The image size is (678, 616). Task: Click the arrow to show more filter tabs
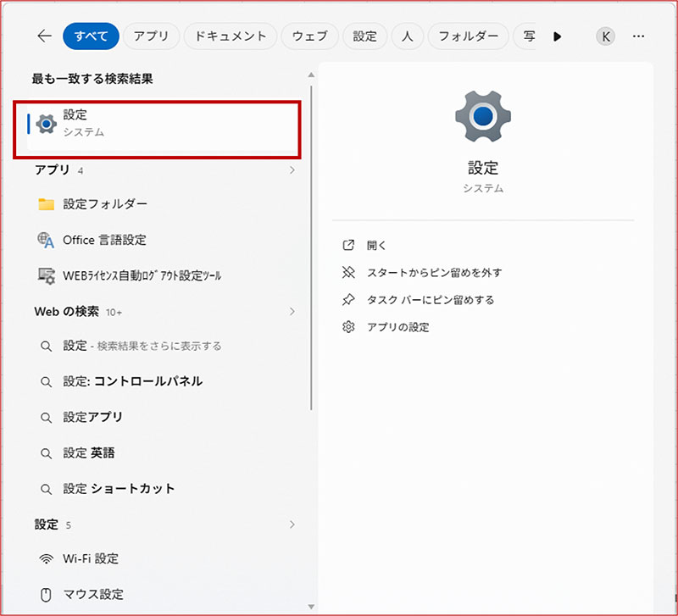click(557, 36)
